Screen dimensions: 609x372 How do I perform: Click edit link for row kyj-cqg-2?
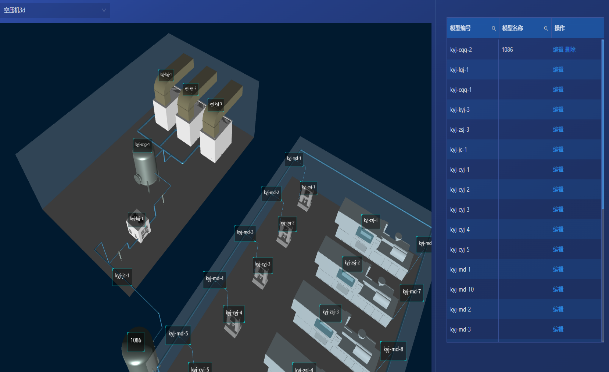(558, 50)
